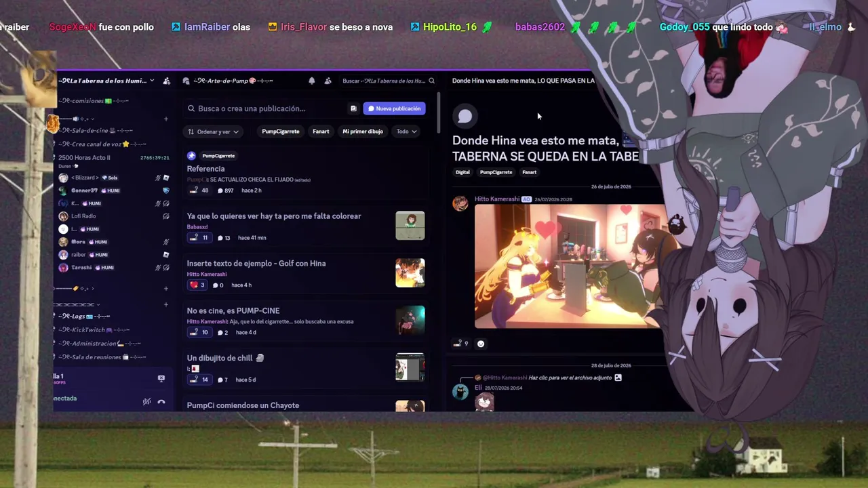Viewport: 868px width, 488px height.
Task: Open the fanart image attachment in thread
Action: 570,266
